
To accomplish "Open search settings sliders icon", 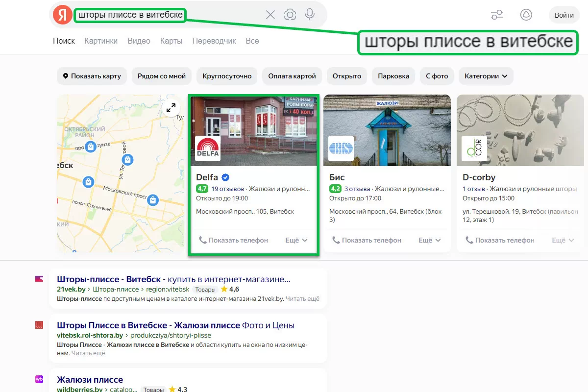I will point(497,15).
